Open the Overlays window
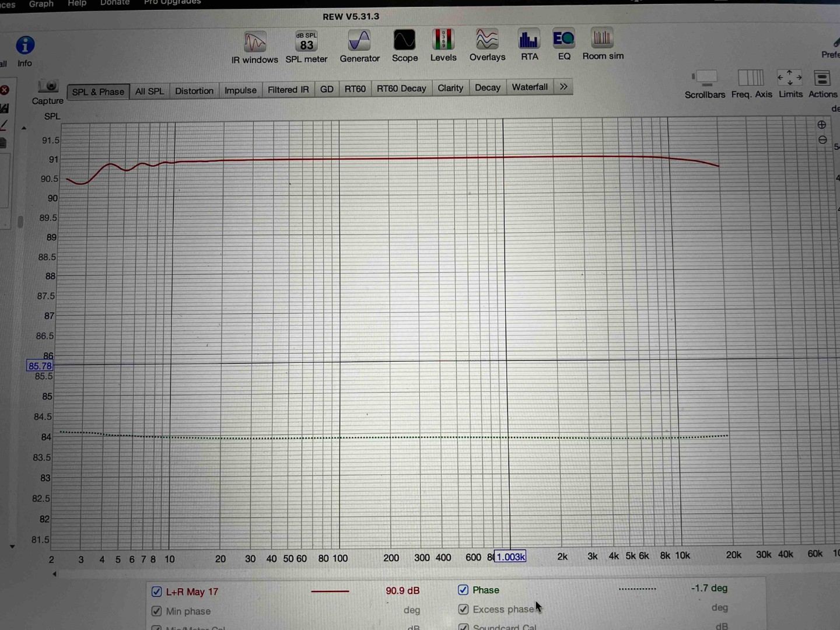 pos(487,41)
